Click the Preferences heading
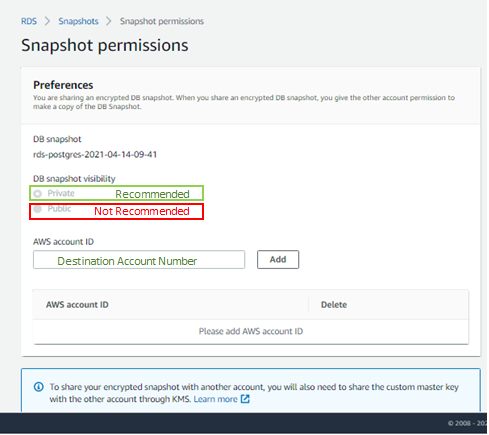 (63, 85)
